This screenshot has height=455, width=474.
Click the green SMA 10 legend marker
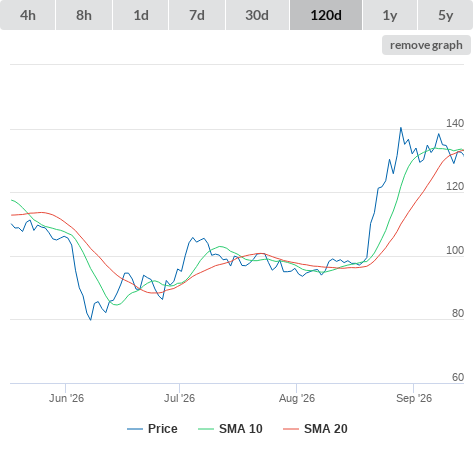206,429
